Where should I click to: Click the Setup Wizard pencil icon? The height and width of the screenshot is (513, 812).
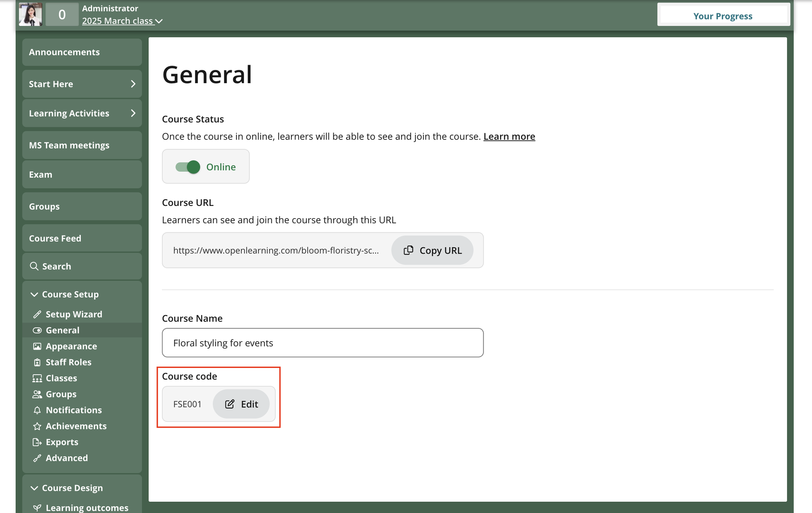coord(37,315)
